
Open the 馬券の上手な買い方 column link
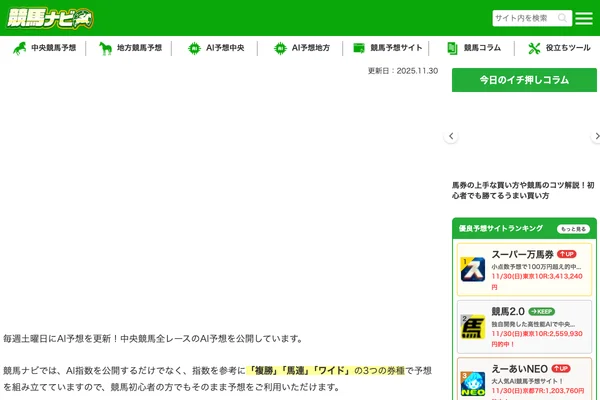click(523, 190)
